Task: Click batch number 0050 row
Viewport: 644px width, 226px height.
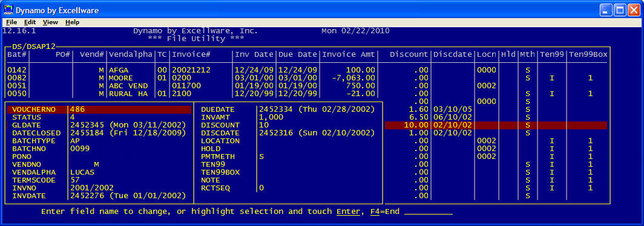Action: (x=16, y=94)
